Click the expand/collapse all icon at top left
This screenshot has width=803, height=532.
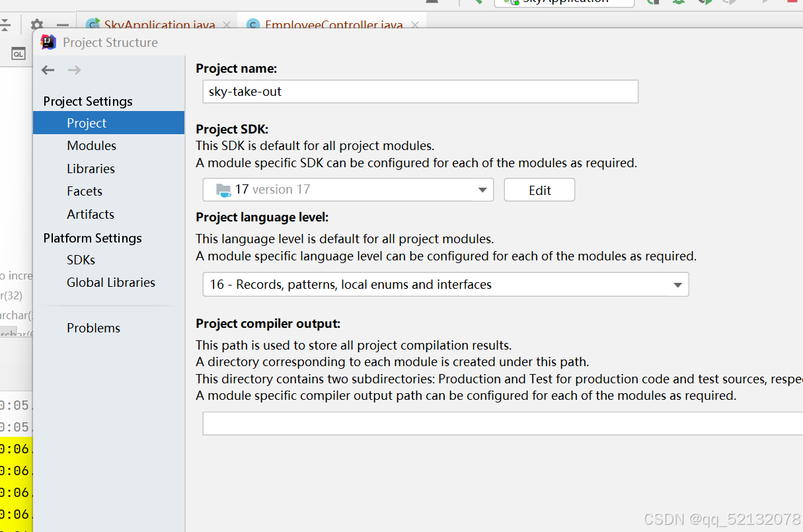tap(5, 26)
